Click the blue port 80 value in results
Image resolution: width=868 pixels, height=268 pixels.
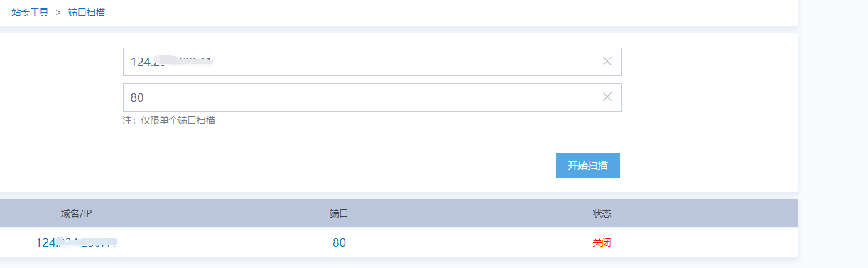[339, 242]
